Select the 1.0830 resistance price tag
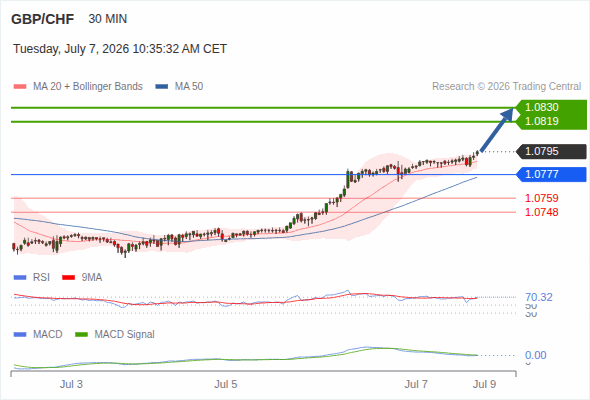 551,107
